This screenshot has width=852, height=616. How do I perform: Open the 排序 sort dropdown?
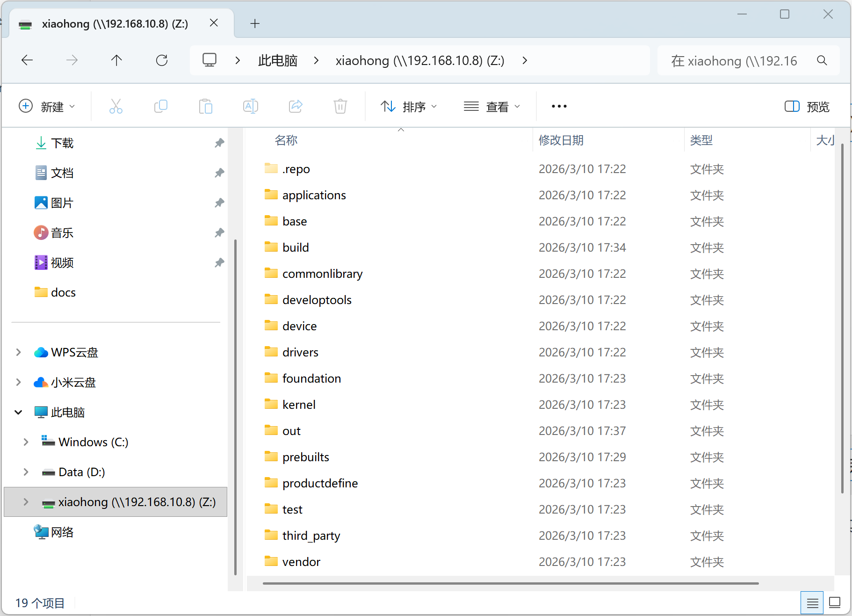tap(409, 107)
